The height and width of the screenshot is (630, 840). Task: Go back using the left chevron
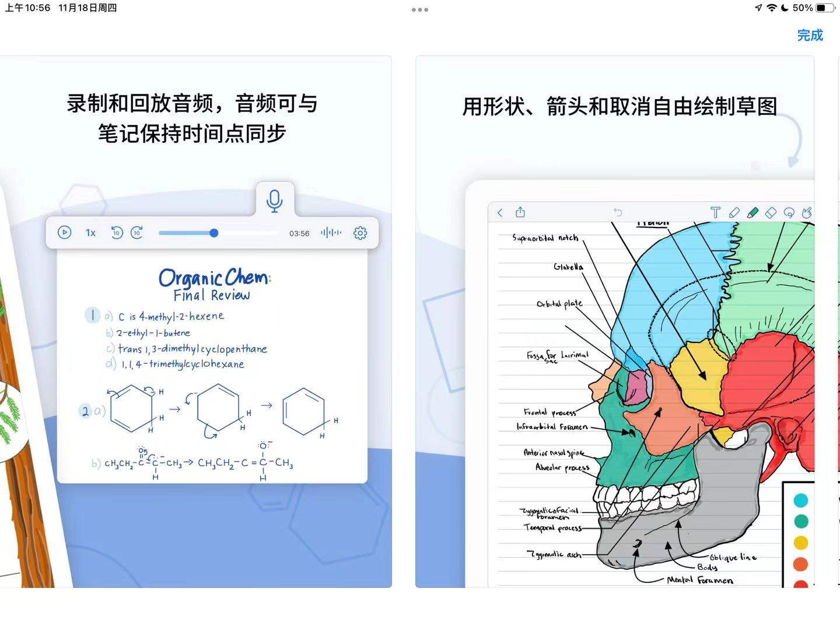[499, 212]
